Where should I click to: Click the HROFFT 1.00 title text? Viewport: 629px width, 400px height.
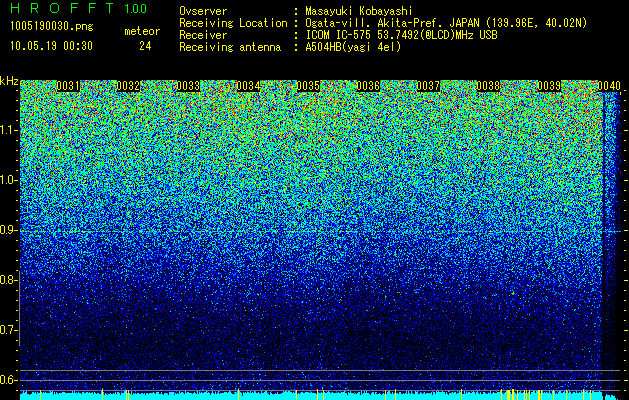(x=79, y=8)
